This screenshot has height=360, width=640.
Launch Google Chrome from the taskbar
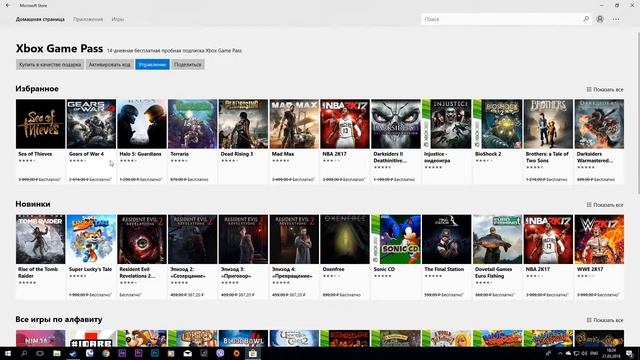click(x=106, y=353)
